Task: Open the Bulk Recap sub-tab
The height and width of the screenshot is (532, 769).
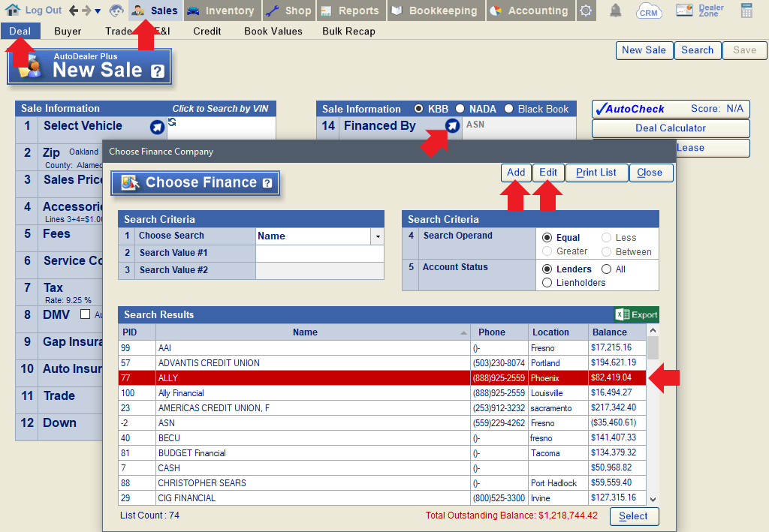Action: click(x=348, y=32)
